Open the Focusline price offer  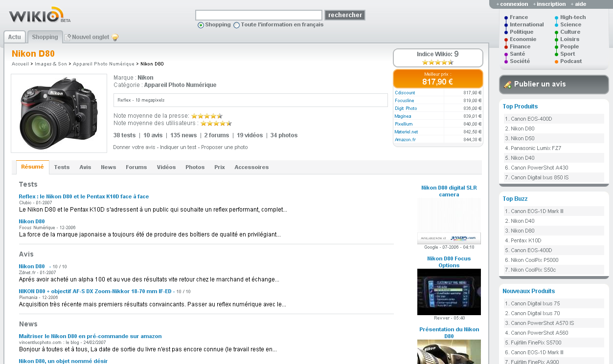coord(404,101)
